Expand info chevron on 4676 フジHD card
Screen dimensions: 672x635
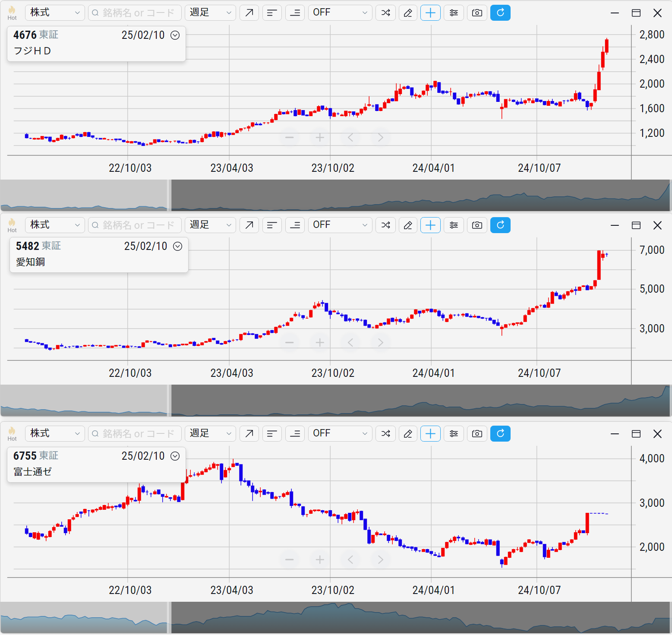tap(175, 35)
